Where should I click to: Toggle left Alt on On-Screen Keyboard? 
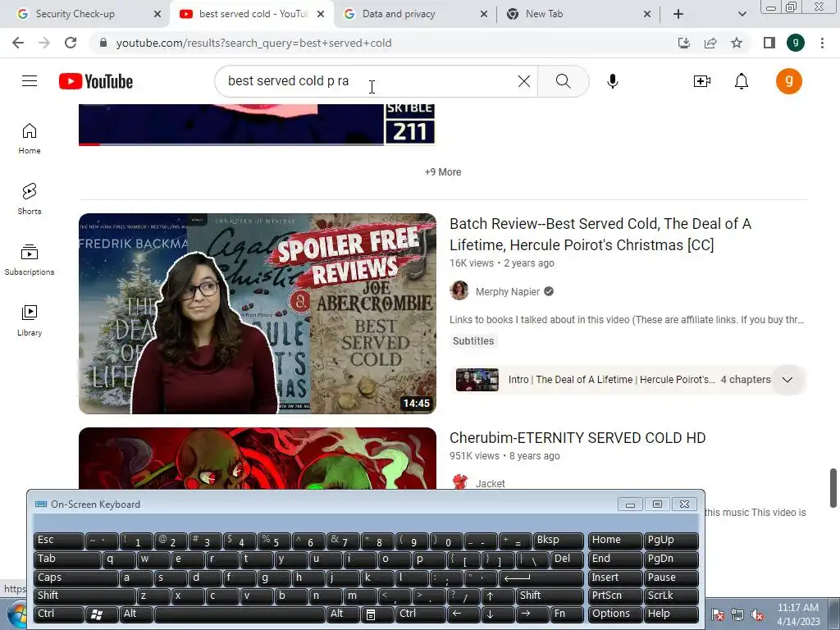coord(137,614)
